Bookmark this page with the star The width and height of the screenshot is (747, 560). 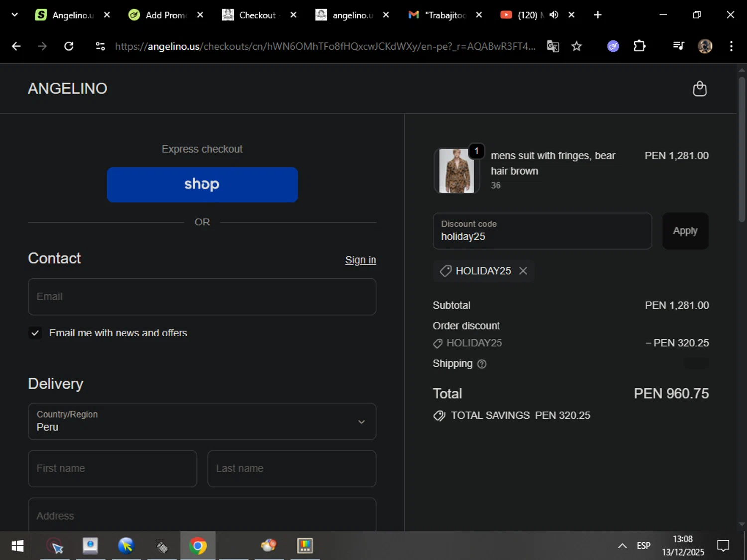(x=577, y=46)
